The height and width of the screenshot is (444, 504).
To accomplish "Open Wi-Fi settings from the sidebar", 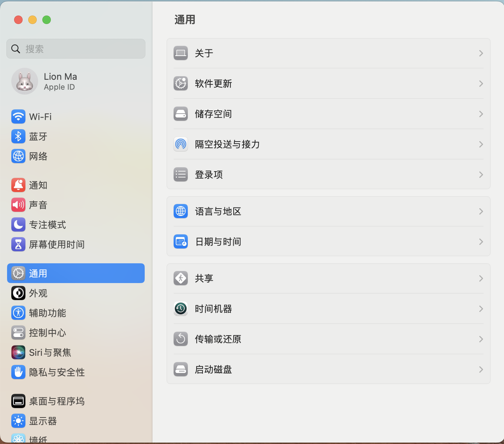I will [40, 116].
